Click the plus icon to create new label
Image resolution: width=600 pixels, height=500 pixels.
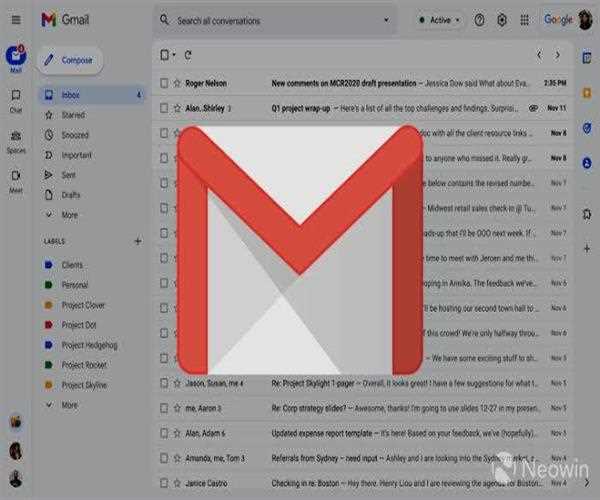pos(137,241)
